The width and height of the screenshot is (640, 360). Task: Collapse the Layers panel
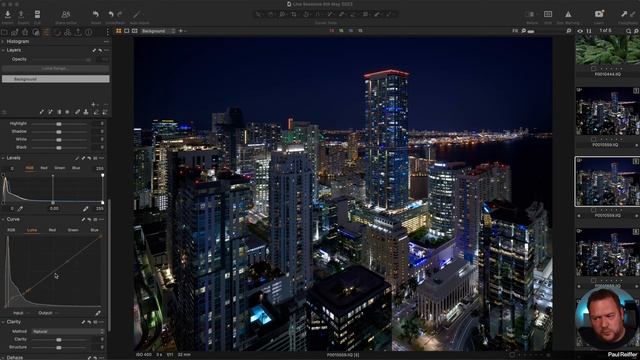(x=3, y=50)
